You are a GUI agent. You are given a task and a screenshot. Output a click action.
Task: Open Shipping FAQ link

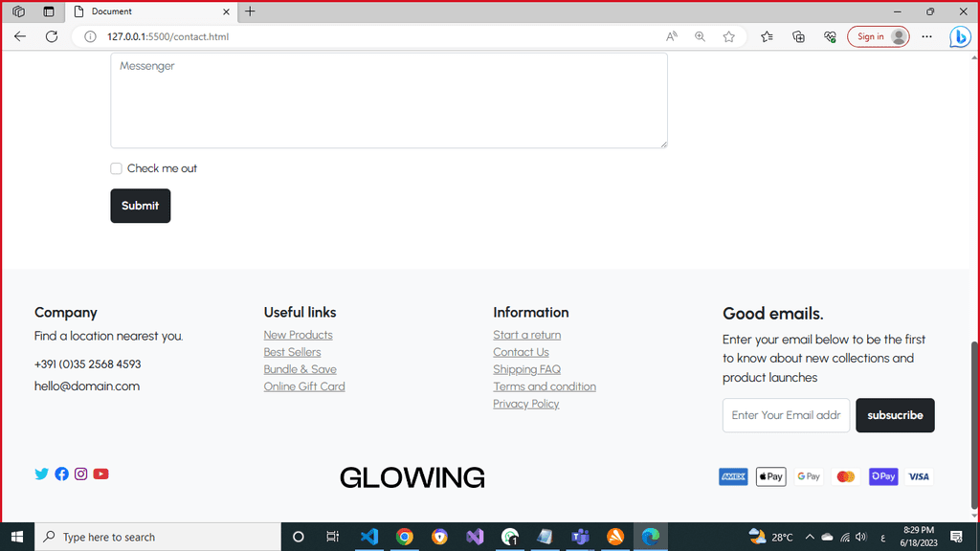[527, 370]
